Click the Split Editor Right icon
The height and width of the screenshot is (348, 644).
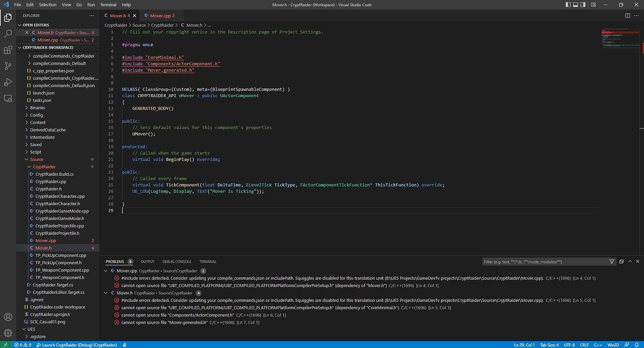(x=628, y=15)
